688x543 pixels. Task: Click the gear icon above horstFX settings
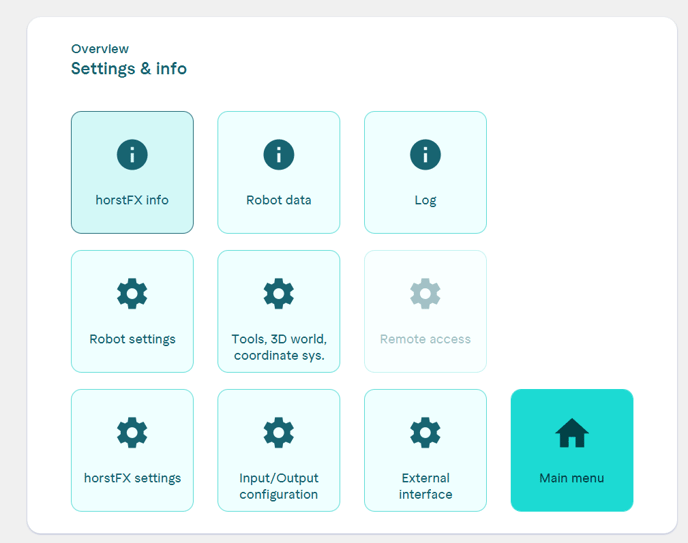coord(132,433)
